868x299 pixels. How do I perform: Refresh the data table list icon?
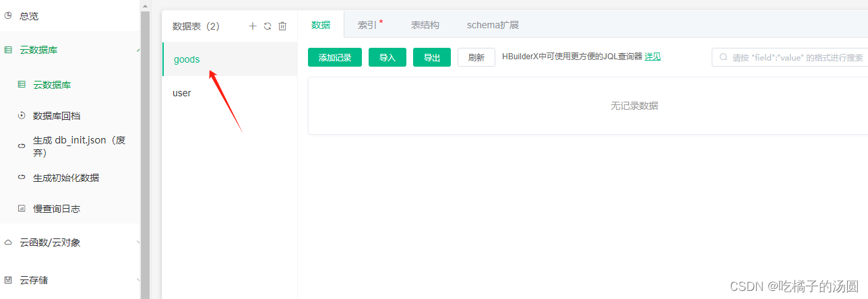[x=268, y=26]
